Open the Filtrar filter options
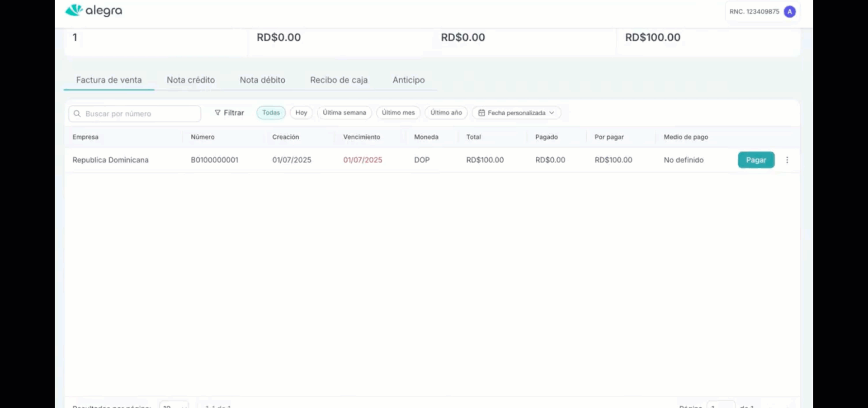The height and width of the screenshot is (408, 868). pyautogui.click(x=229, y=113)
